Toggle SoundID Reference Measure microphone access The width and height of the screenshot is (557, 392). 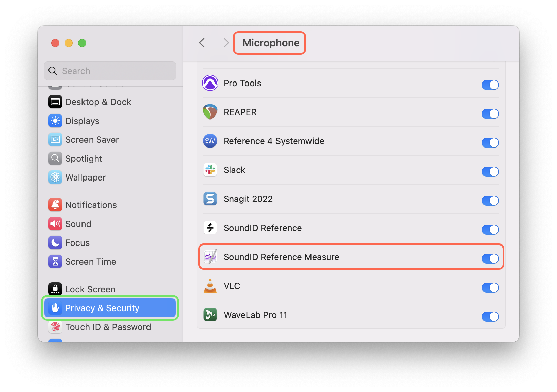point(490,259)
